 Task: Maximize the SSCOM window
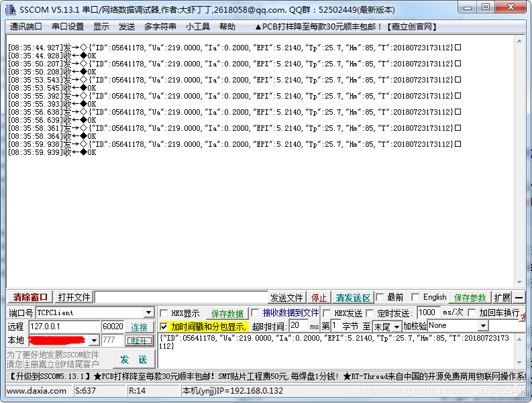486,7
